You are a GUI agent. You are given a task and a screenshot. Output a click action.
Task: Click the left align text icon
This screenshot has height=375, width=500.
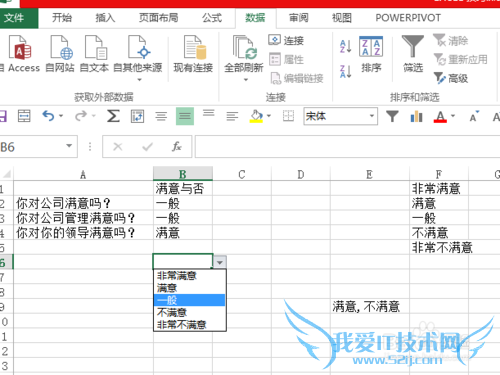click(232, 116)
